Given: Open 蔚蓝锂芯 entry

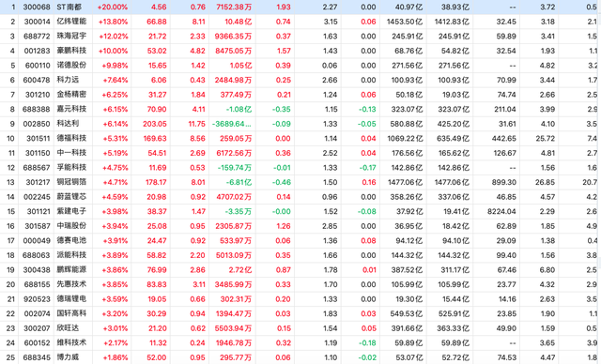Looking at the screenshot, I should 71,197.
